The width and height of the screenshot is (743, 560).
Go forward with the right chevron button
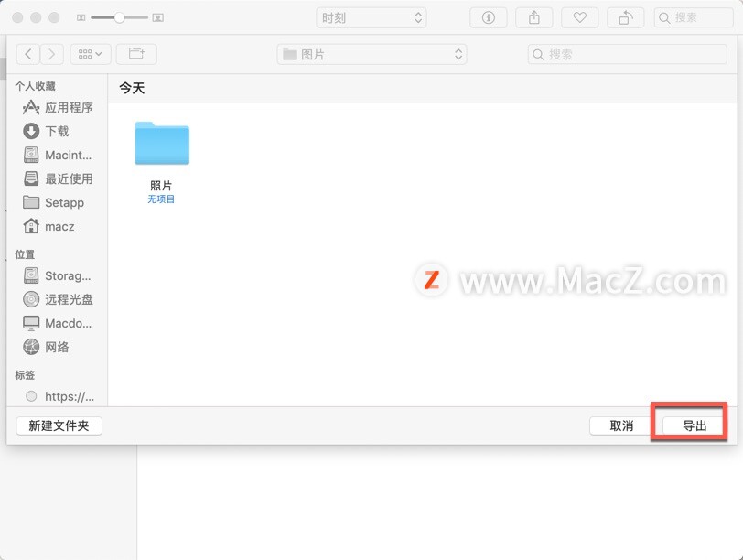coord(51,54)
